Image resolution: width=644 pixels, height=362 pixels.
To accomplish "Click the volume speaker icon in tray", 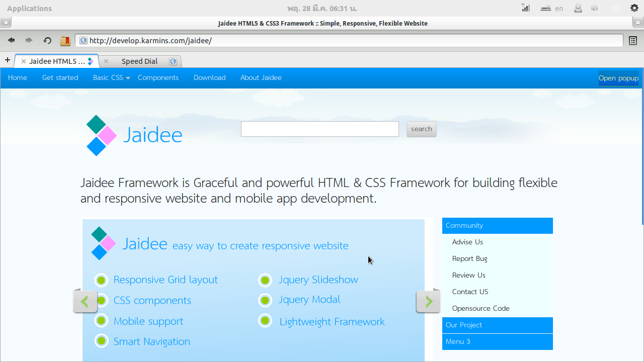I will pyautogui.click(x=595, y=8).
